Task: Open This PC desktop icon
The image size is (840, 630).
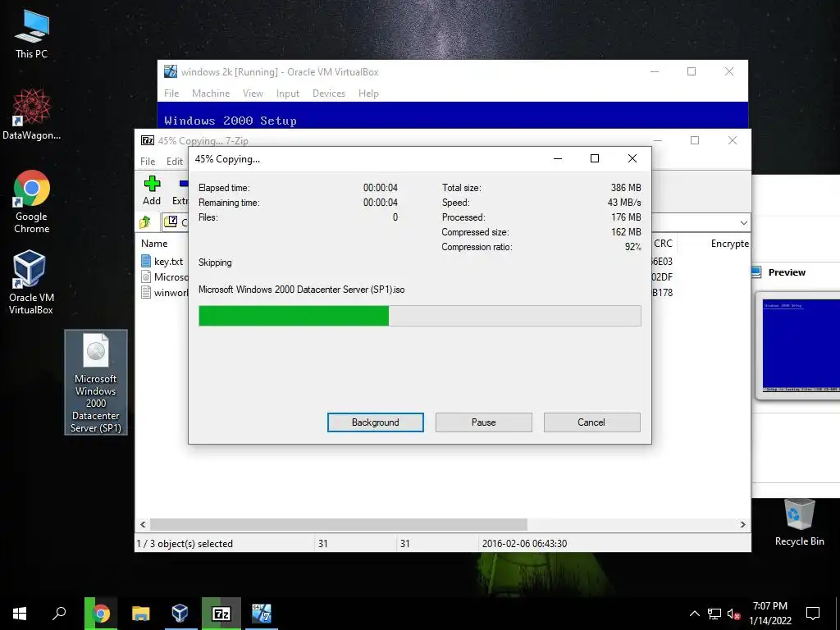Action: tap(32, 34)
